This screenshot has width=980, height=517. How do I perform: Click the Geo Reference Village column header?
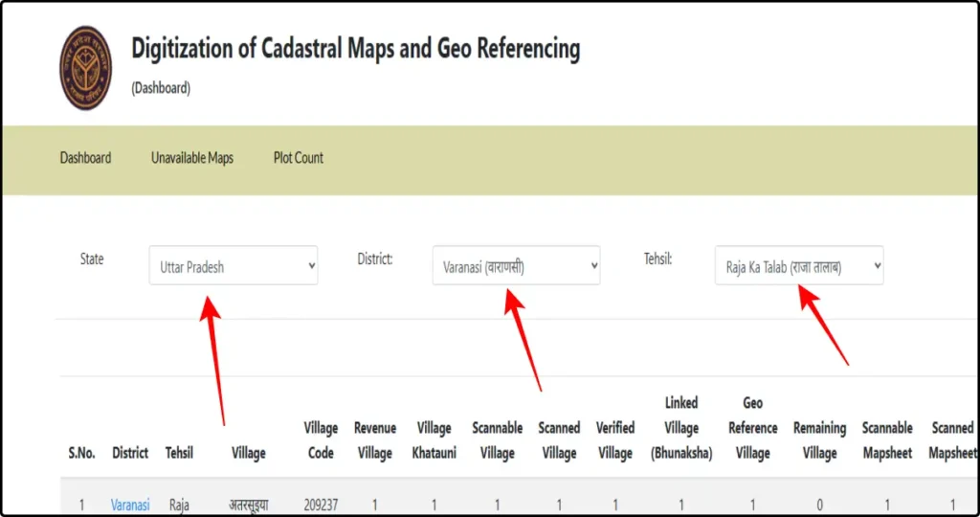[x=752, y=428]
